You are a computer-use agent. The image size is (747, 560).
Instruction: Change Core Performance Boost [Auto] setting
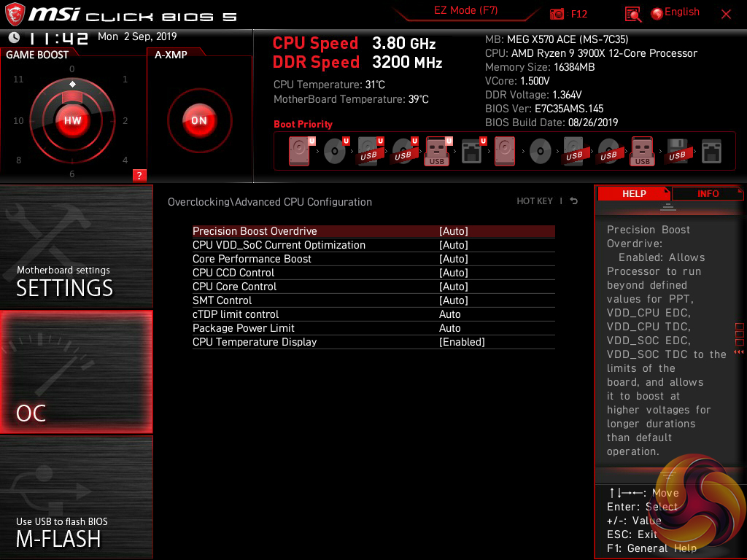click(454, 259)
